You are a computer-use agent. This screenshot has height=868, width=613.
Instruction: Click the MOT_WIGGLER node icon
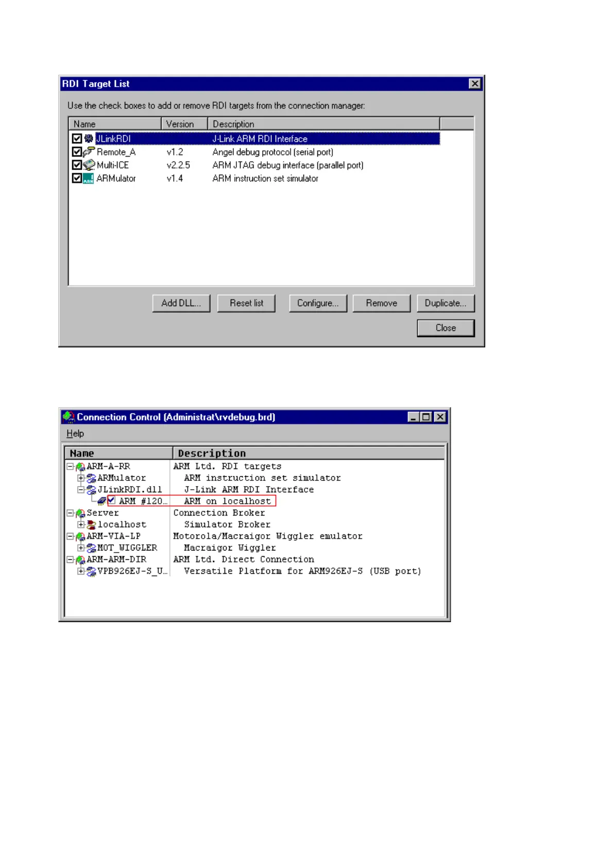tap(91, 548)
